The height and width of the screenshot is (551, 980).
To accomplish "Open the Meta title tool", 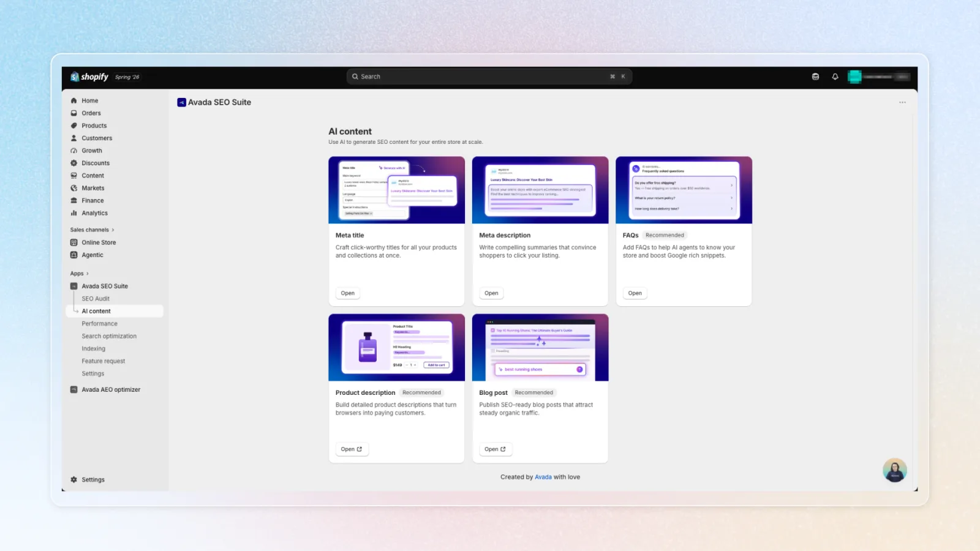I will coord(347,293).
